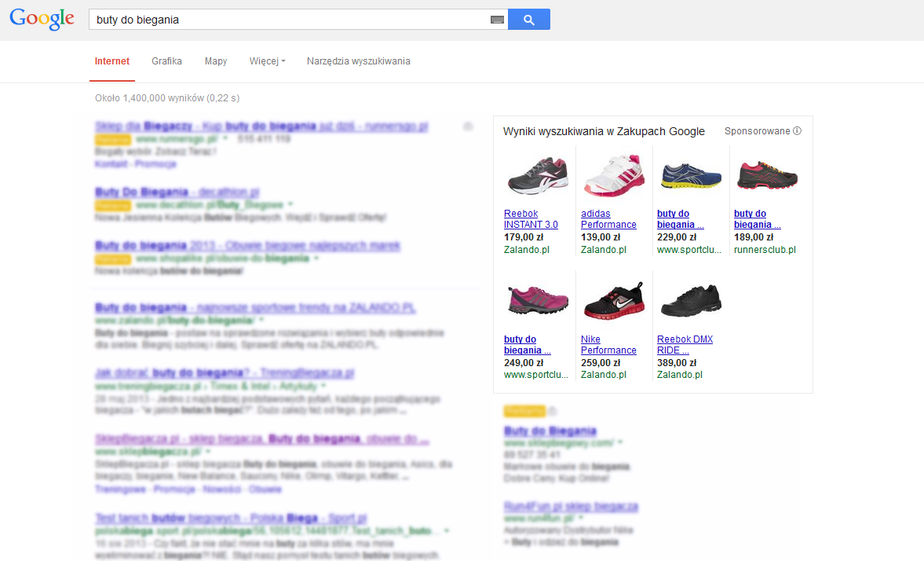Click the Sponsorowane info icon
The height and width of the screenshot is (561, 924).
(798, 131)
